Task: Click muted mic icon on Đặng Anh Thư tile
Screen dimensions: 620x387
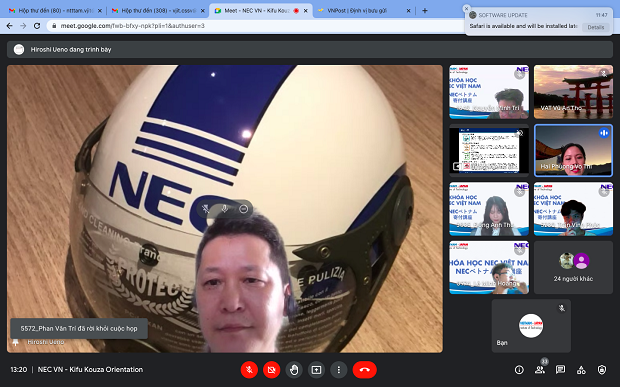Action: pos(519,191)
